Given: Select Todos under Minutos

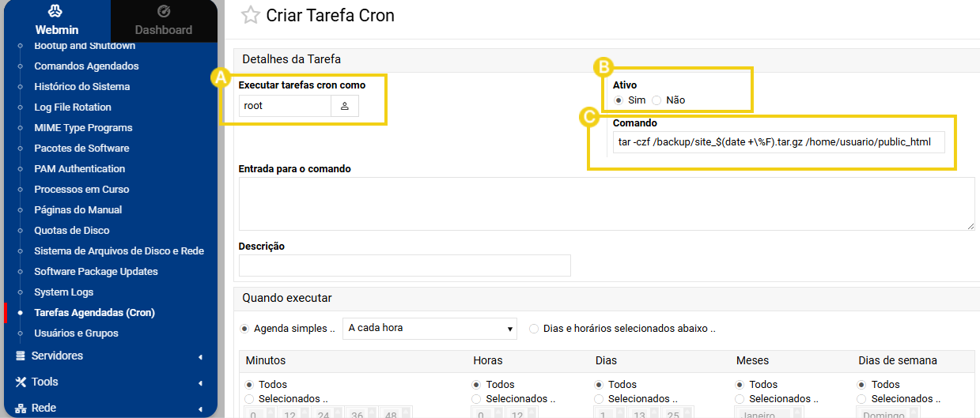Looking at the screenshot, I should click(x=250, y=385).
